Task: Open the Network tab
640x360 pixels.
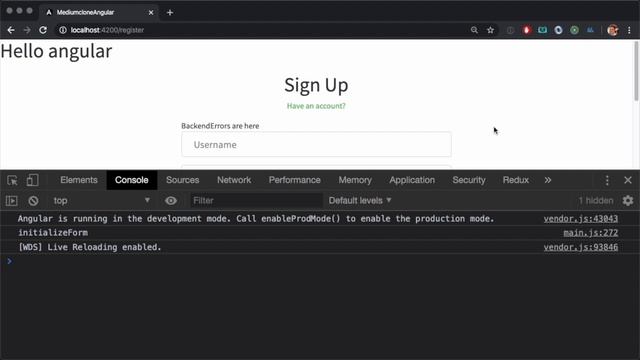Action: 234,180
